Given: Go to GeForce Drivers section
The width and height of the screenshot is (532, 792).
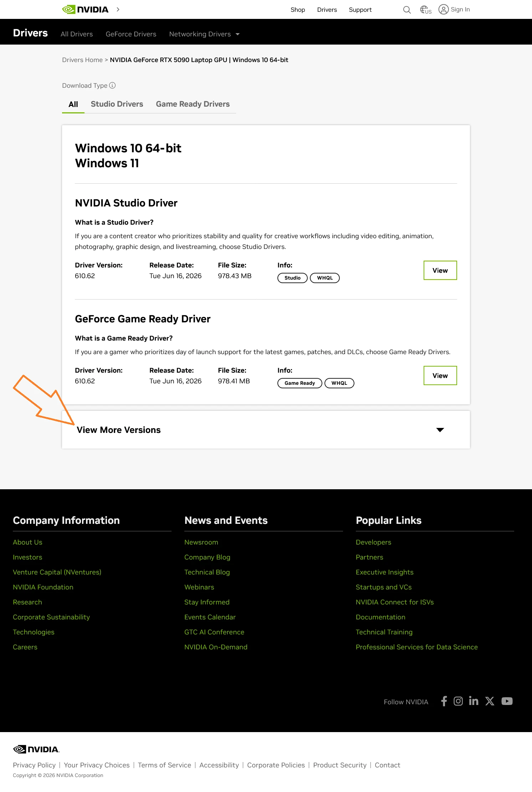Looking at the screenshot, I should 131,34.
